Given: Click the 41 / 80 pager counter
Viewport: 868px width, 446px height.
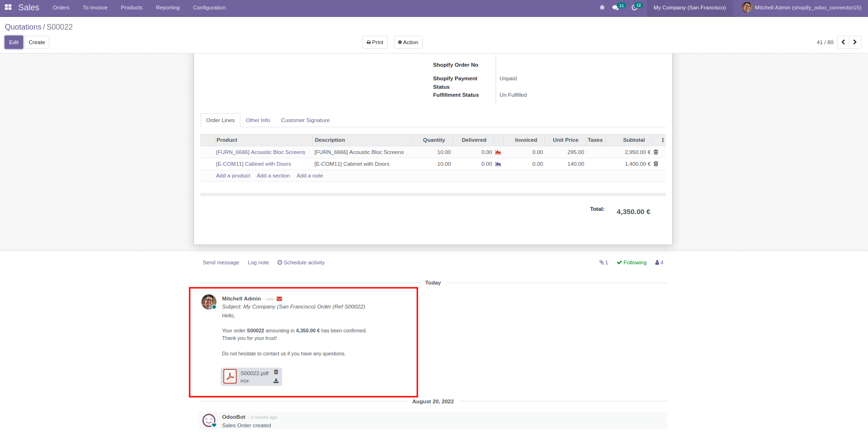Looking at the screenshot, I should [825, 42].
